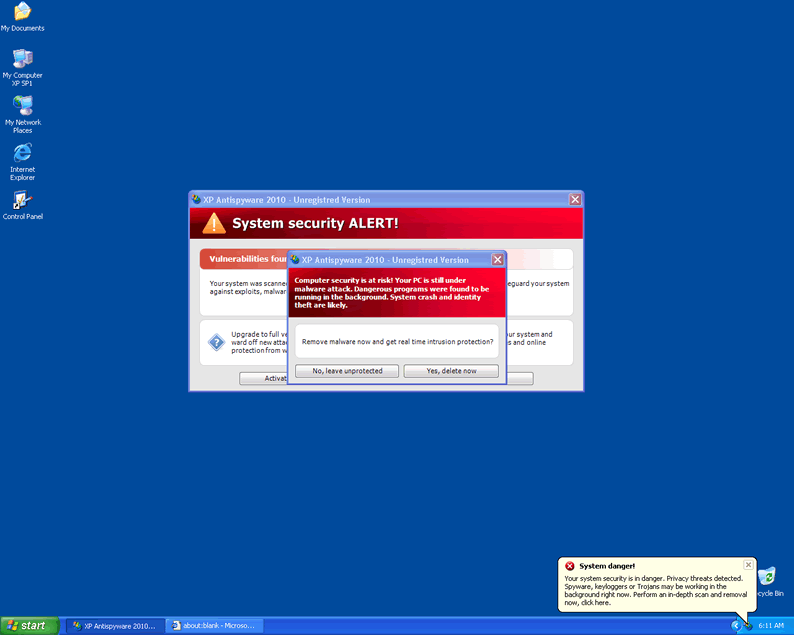The image size is (794, 635).
Task: Click the blue question mark upgrade icon
Action: [216, 343]
